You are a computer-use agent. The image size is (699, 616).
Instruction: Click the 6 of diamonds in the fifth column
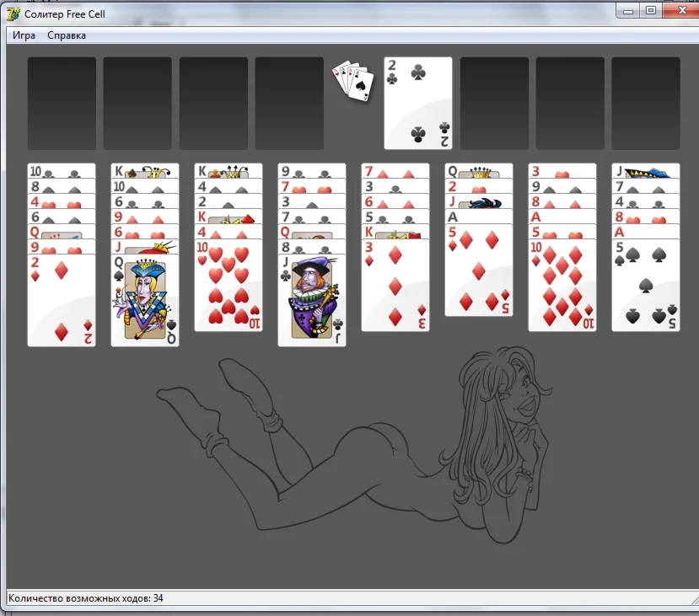point(395,201)
